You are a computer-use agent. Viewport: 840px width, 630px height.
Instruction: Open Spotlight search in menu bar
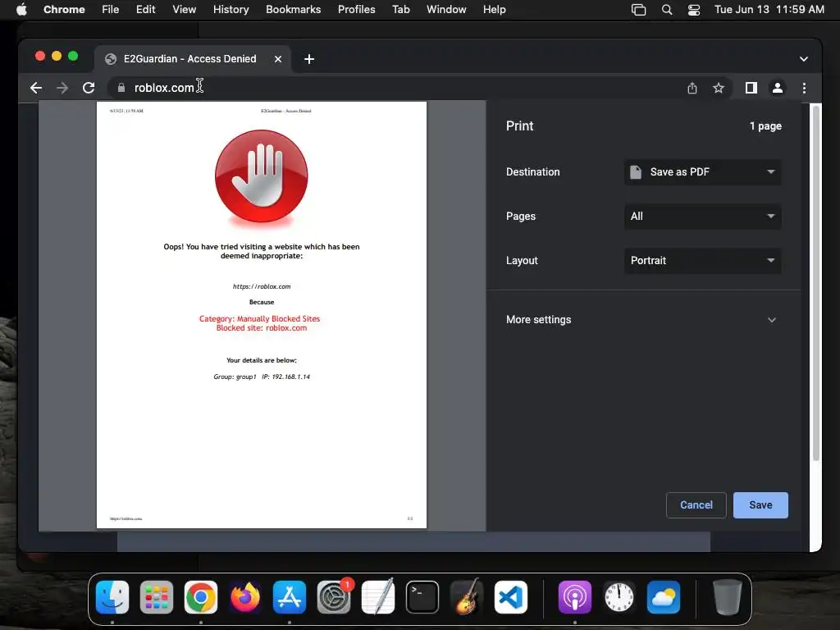pos(666,10)
